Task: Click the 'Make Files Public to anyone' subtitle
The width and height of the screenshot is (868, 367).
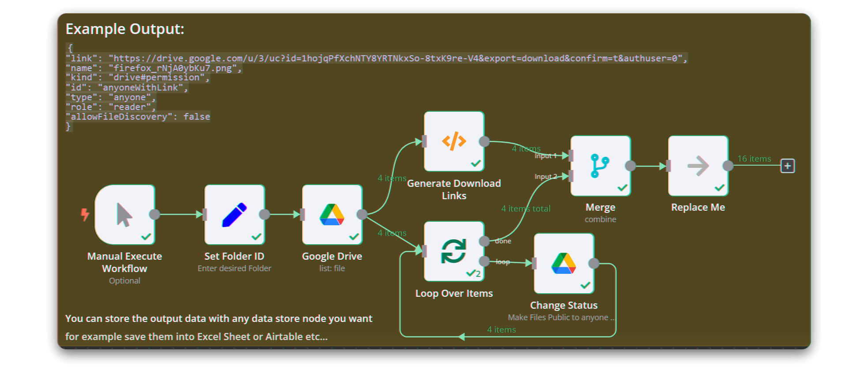Action: click(562, 318)
